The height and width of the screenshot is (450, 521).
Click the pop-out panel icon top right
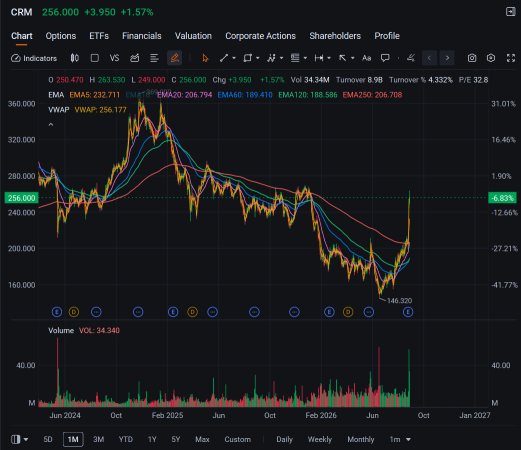(510, 12)
